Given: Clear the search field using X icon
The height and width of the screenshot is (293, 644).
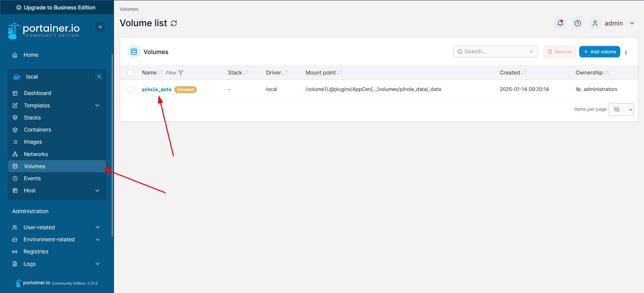Looking at the screenshot, I should pyautogui.click(x=531, y=52).
